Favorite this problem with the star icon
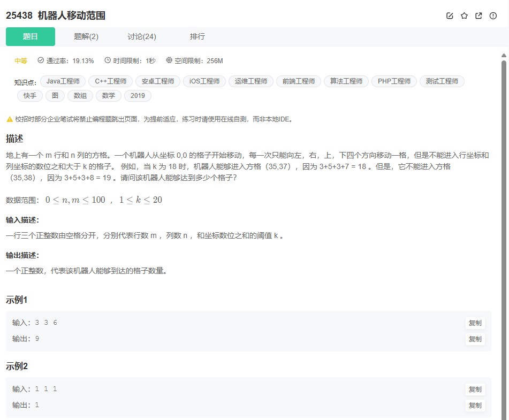This screenshot has height=420, width=509. pyautogui.click(x=464, y=16)
